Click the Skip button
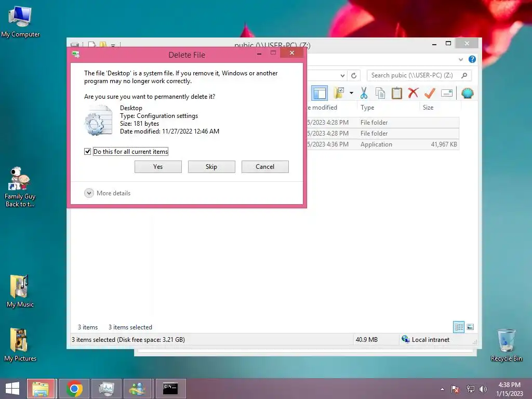 coord(211,167)
